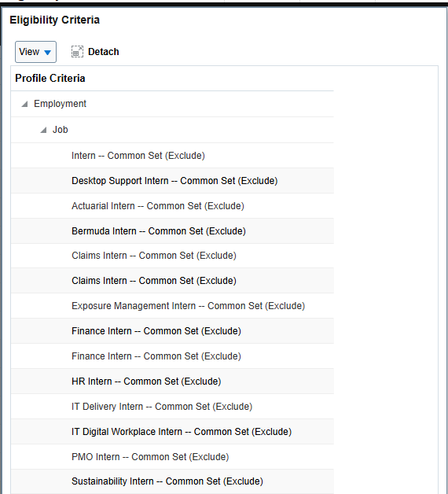Select Exposure Management Intern row
448x494 pixels.
172,306
